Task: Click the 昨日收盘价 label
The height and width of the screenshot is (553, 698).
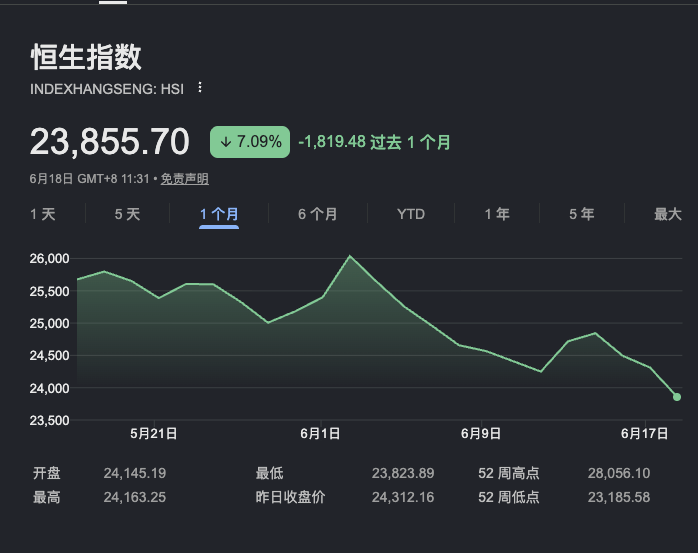Action: point(290,497)
